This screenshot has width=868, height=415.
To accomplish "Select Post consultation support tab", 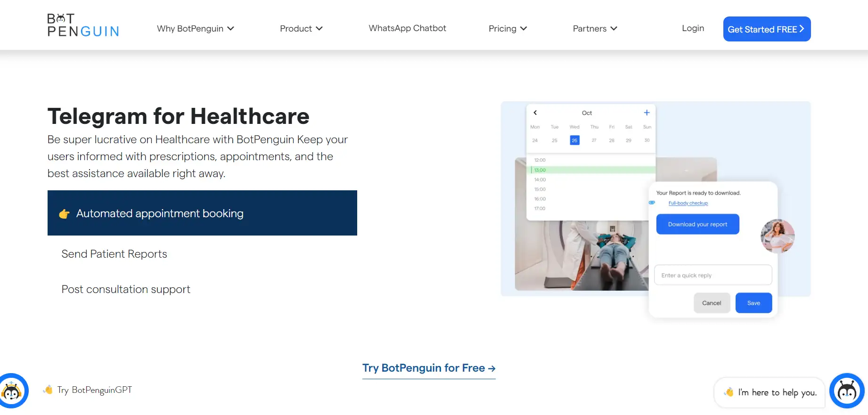I will tap(126, 289).
